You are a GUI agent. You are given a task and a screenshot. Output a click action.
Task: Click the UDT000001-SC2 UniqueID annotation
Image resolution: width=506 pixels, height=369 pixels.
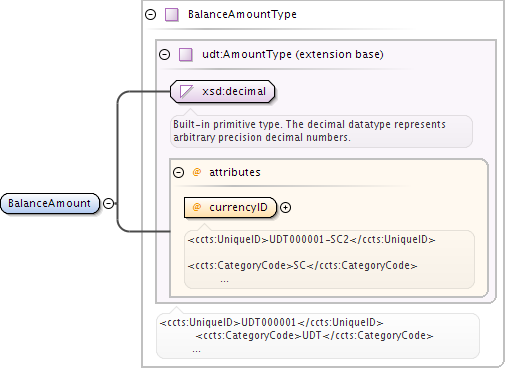312,239
